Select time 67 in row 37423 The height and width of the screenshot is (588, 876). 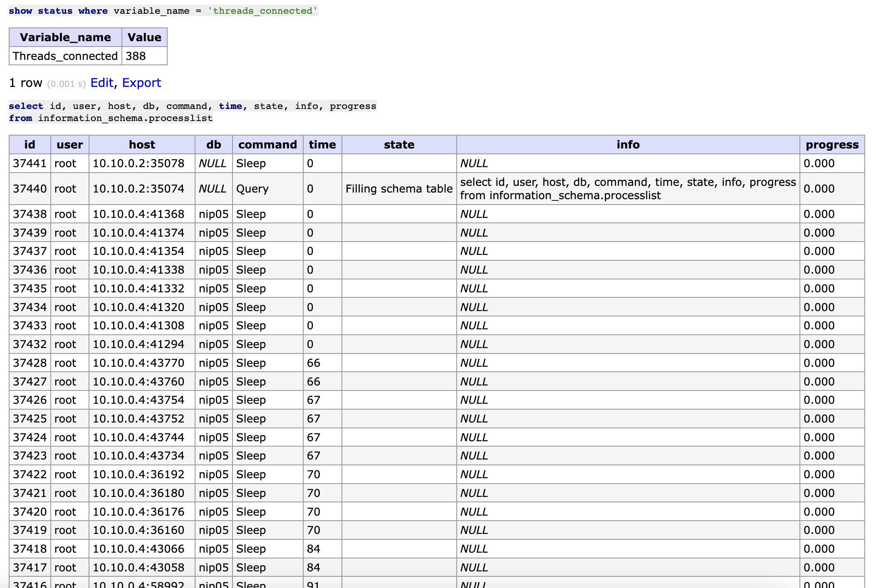click(x=322, y=456)
